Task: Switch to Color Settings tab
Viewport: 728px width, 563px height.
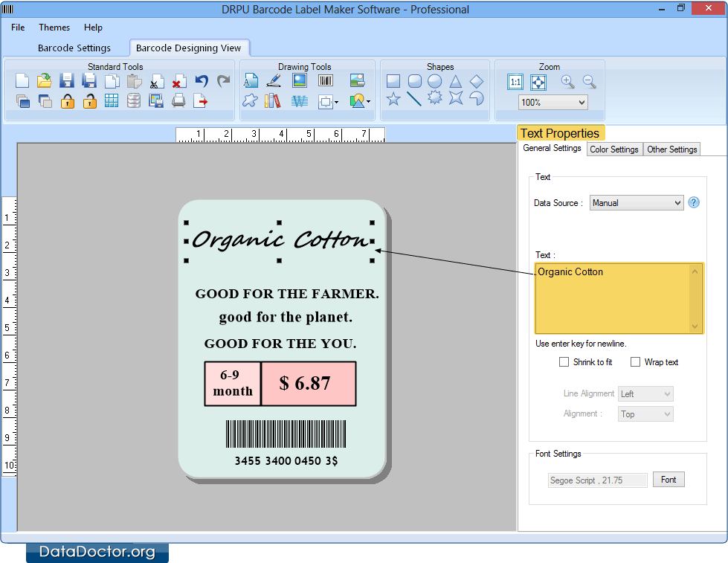Action: pos(613,149)
